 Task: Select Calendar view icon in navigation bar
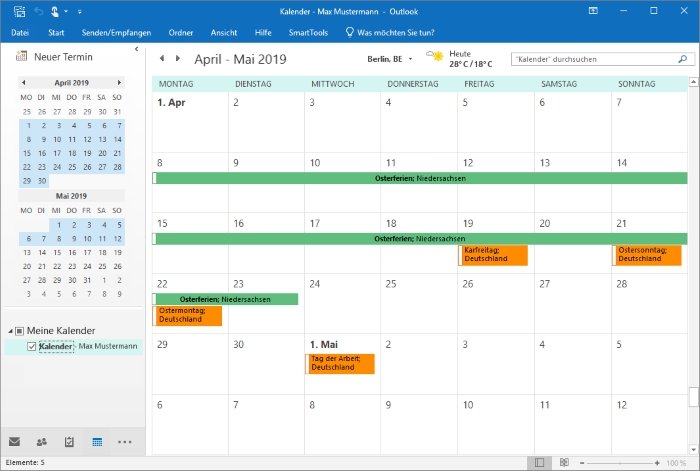click(97, 442)
